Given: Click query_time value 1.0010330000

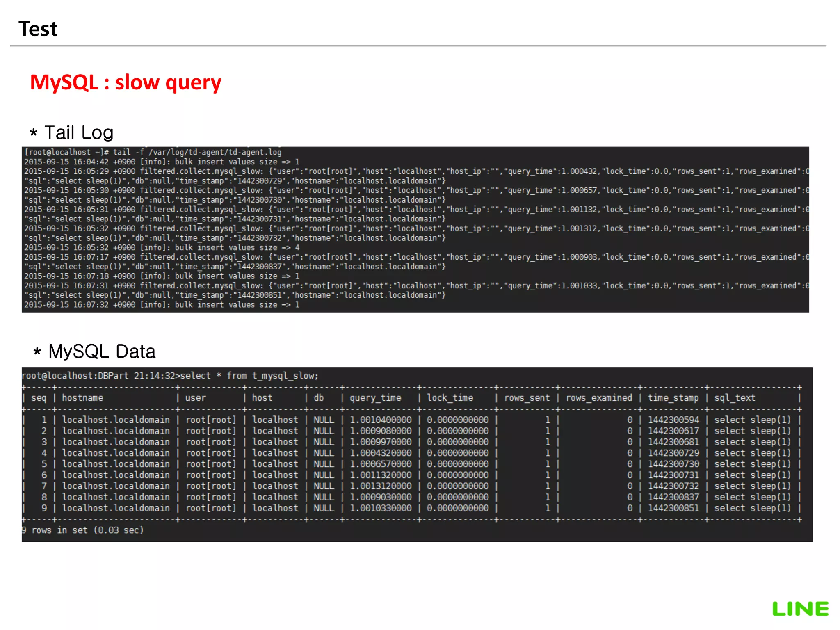Looking at the screenshot, I should click(x=381, y=508).
